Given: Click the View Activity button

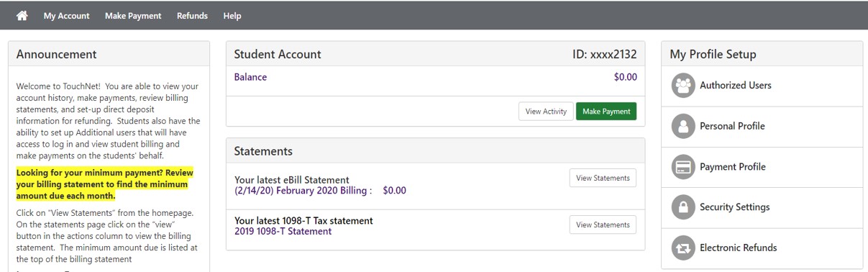Looking at the screenshot, I should (546, 112).
